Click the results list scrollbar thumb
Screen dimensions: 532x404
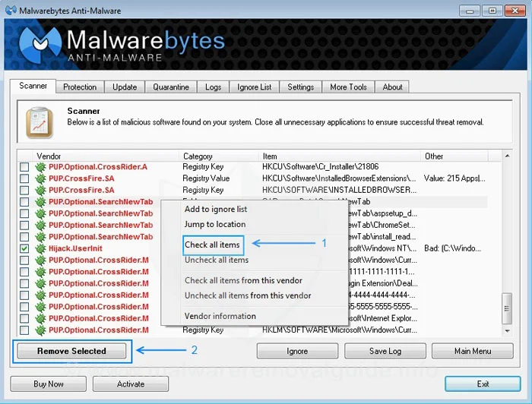pyautogui.click(x=507, y=308)
